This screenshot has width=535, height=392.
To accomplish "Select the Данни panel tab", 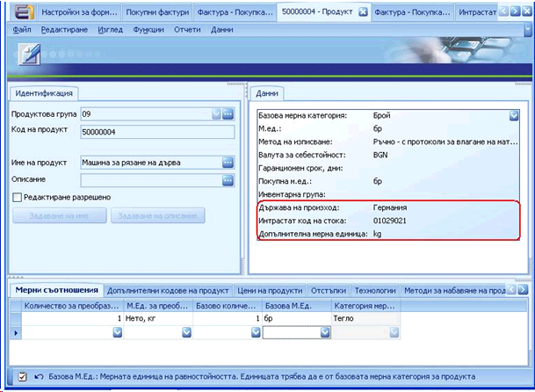I will click(x=267, y=93).
